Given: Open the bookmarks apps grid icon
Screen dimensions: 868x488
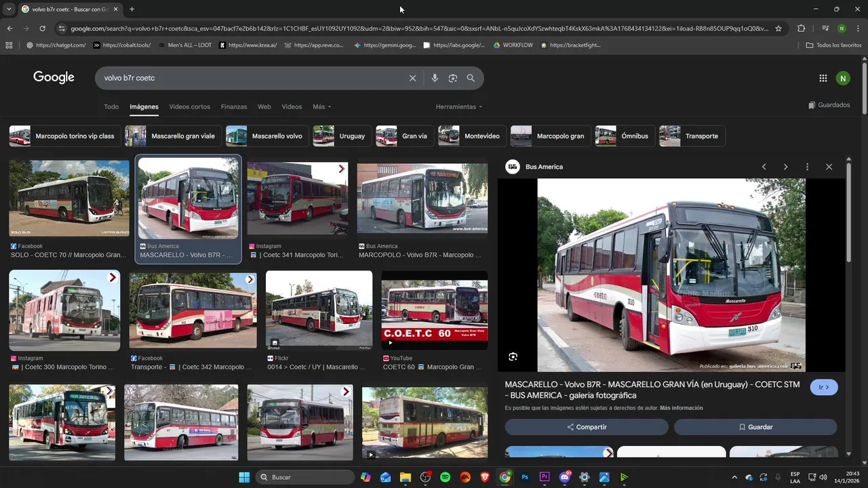Looking at the screenshot, I should click(x=9, y=45).
